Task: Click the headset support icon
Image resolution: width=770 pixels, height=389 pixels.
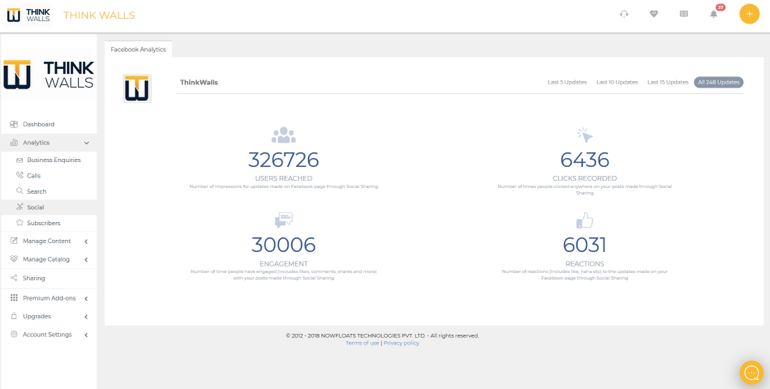Action: pyautogui.click(x=624, y=14)
